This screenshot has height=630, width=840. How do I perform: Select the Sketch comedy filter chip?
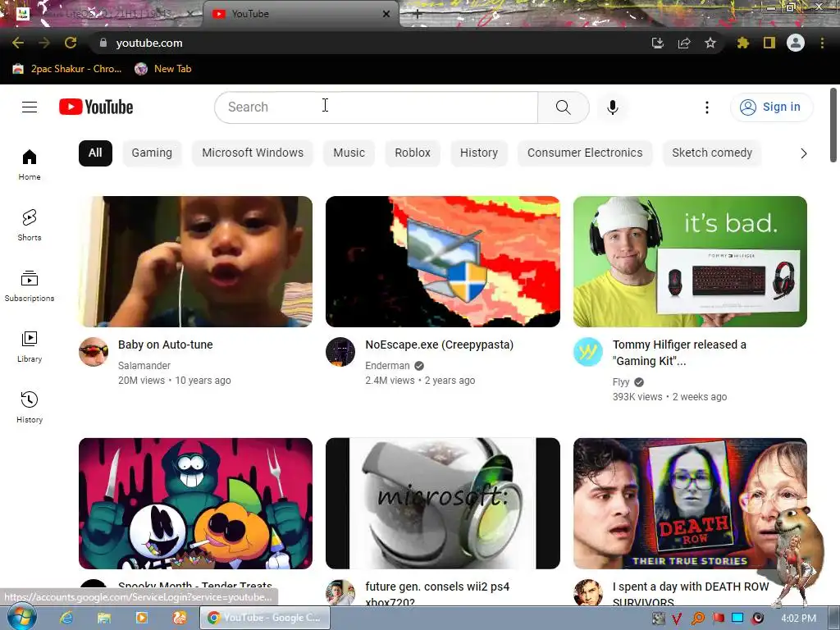coord(712,153)
